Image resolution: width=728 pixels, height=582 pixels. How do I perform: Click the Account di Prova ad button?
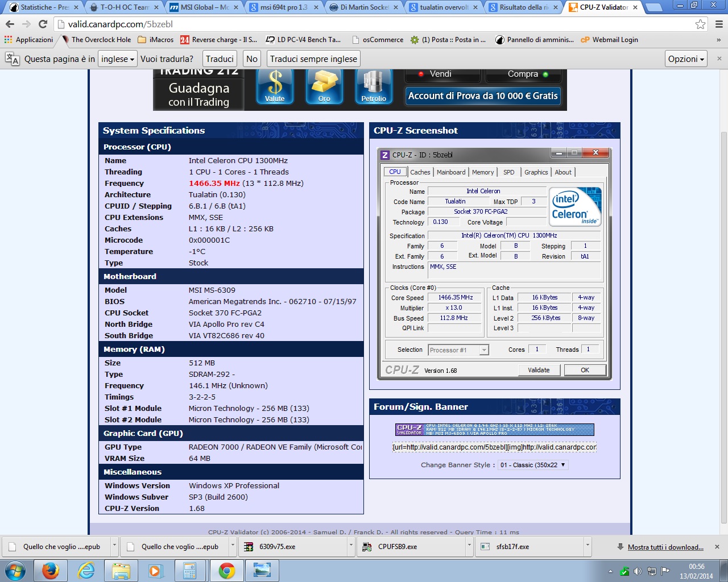(483, 96)
